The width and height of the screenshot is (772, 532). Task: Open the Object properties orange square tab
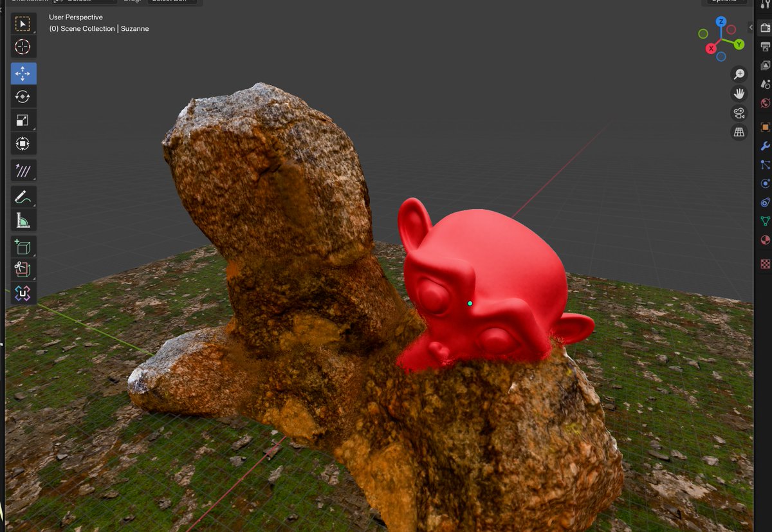[765, 127]
